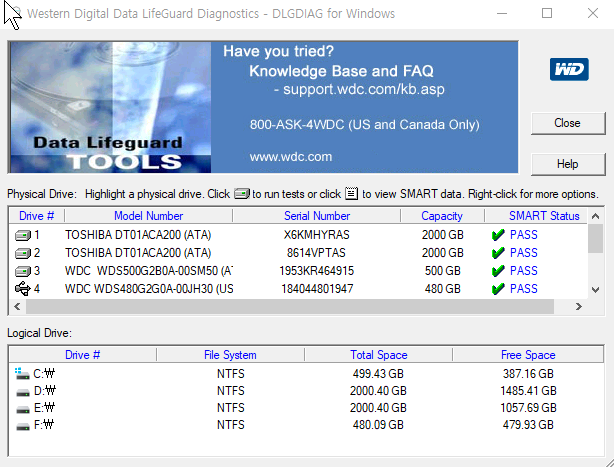Click the horizontal scroll left arrow
This screenshot has height=467, width=614.
(x=17, y=307)
